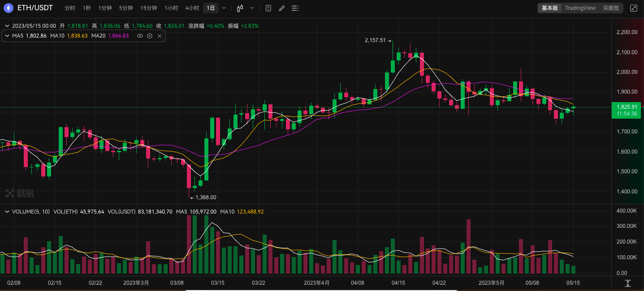Open chart style dropdown arrow beside candlestick icon
644x291 pixels.
coord(252,8)
